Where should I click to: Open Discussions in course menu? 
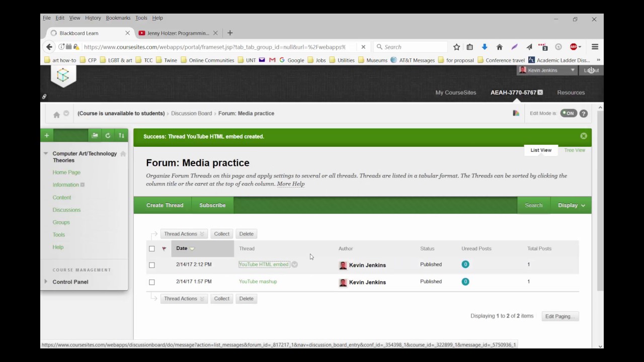66,210
